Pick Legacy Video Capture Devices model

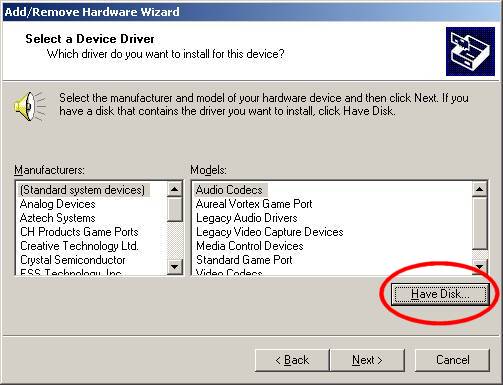270,232
